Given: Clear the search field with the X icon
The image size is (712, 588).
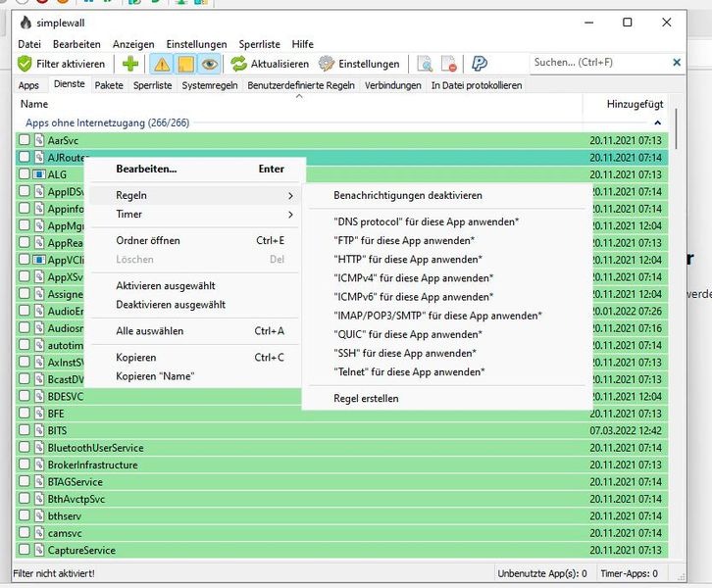Looking at the screenshot, I should click(677, 63).
